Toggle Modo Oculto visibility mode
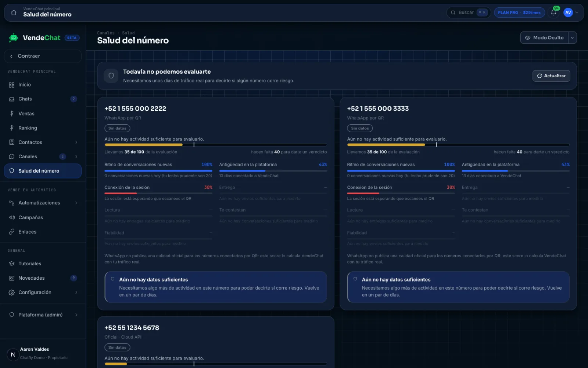 click(x=544, y=38)
